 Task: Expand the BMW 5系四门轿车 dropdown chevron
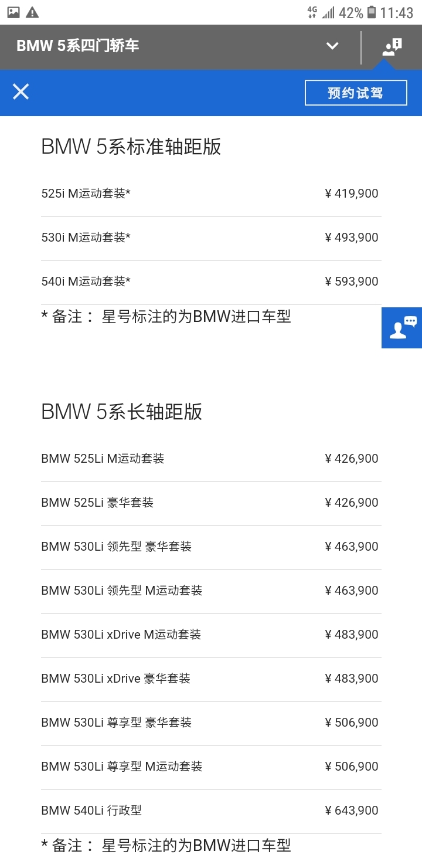pos(332,46)
